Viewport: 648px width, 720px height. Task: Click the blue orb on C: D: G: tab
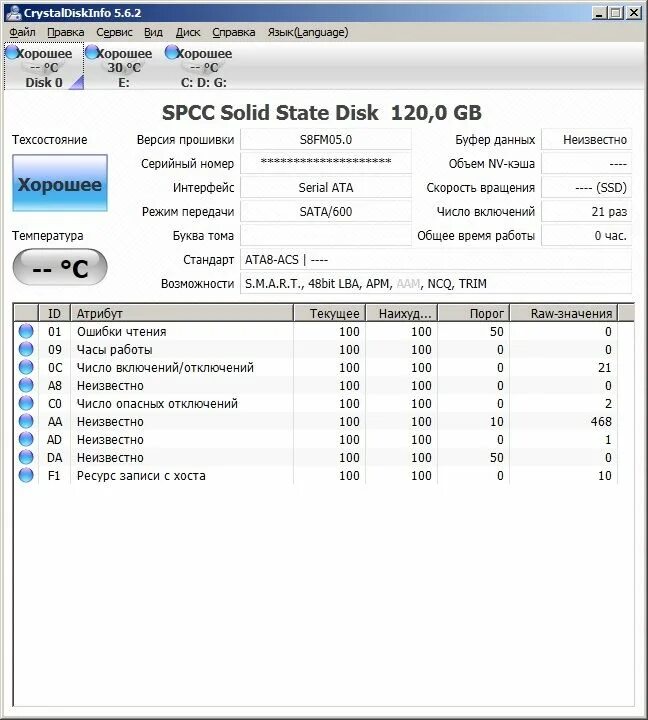click(172, 52)
